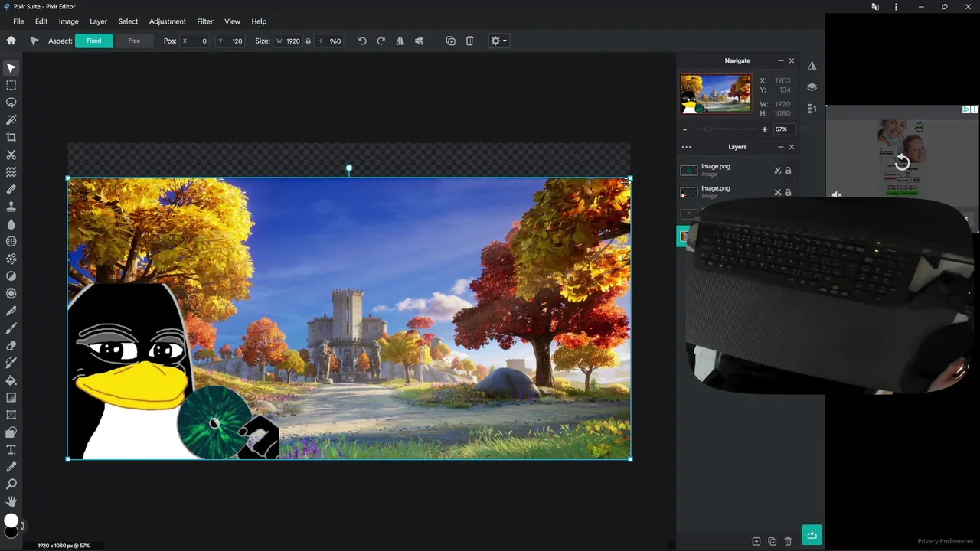
Task: Set aspect mode to Free
Action: tap(134, 41)
